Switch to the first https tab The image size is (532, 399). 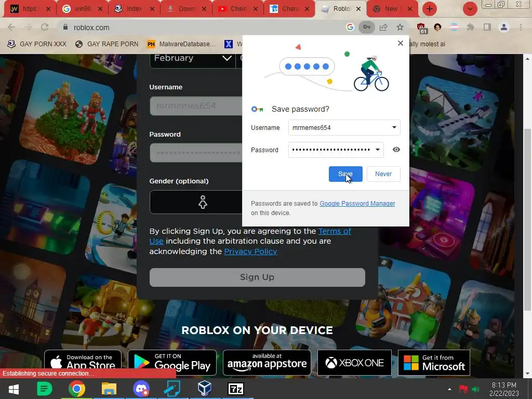(x=31, y=9)
